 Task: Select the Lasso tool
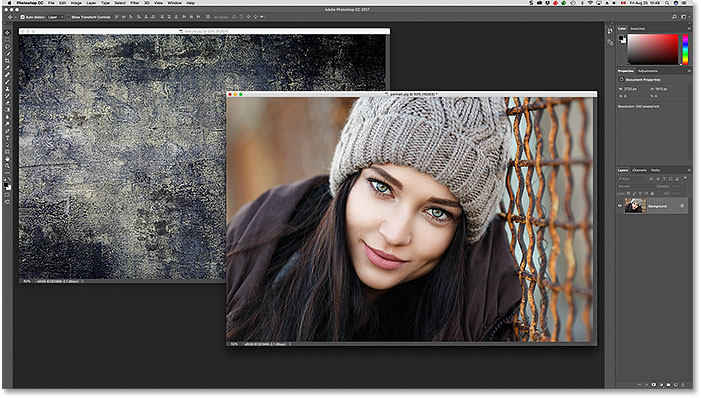click(7, 47)
